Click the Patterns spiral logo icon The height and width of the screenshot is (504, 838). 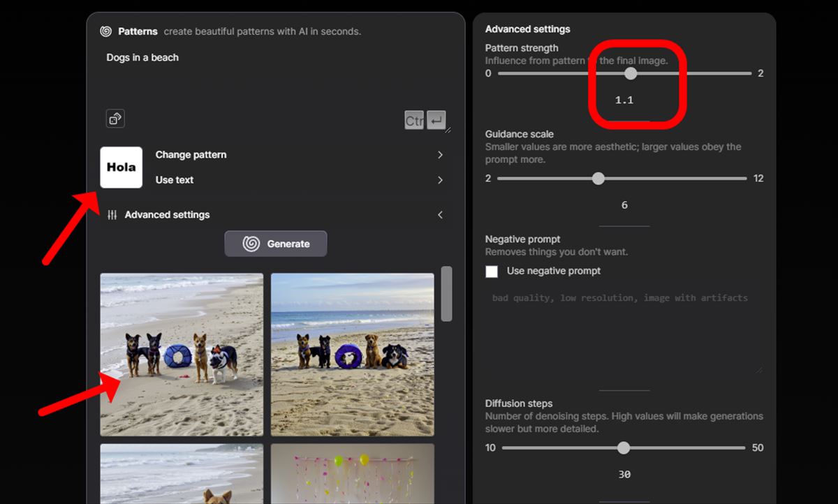point(106,31)
